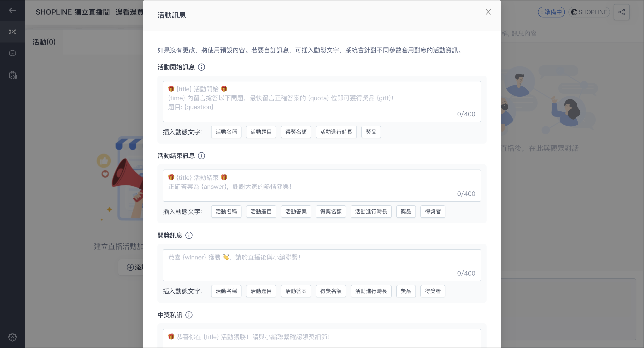Insert 得獎者 into end message
This screenshot has height=348, width=644.
(433, 212)
